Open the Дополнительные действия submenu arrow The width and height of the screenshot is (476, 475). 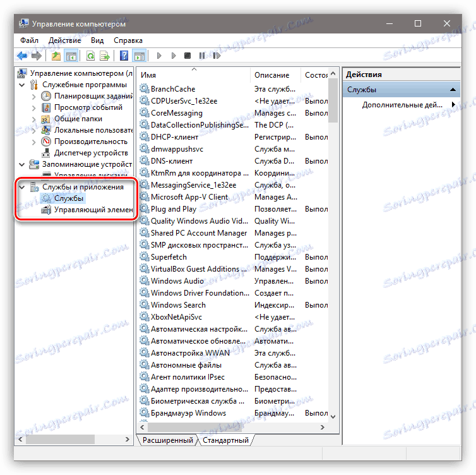point(453,104)
